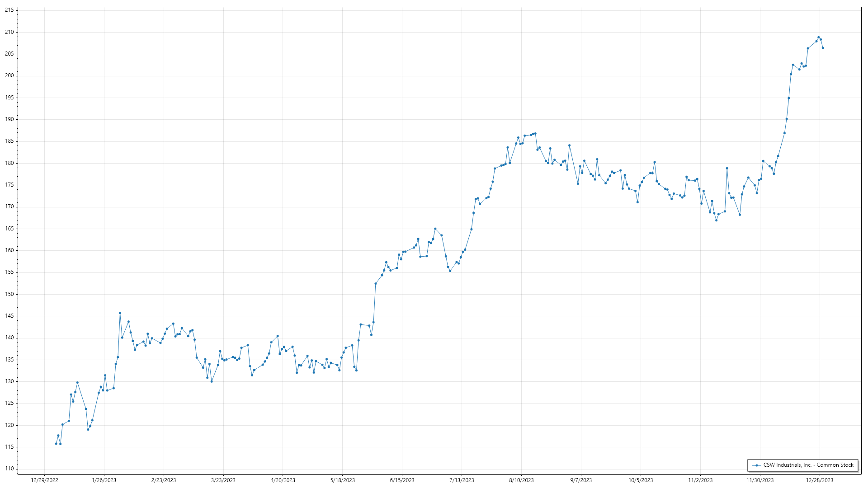Select the 10/5/2023 date axis label
Viewport: 868px width, 488px height.
(641, 480)
